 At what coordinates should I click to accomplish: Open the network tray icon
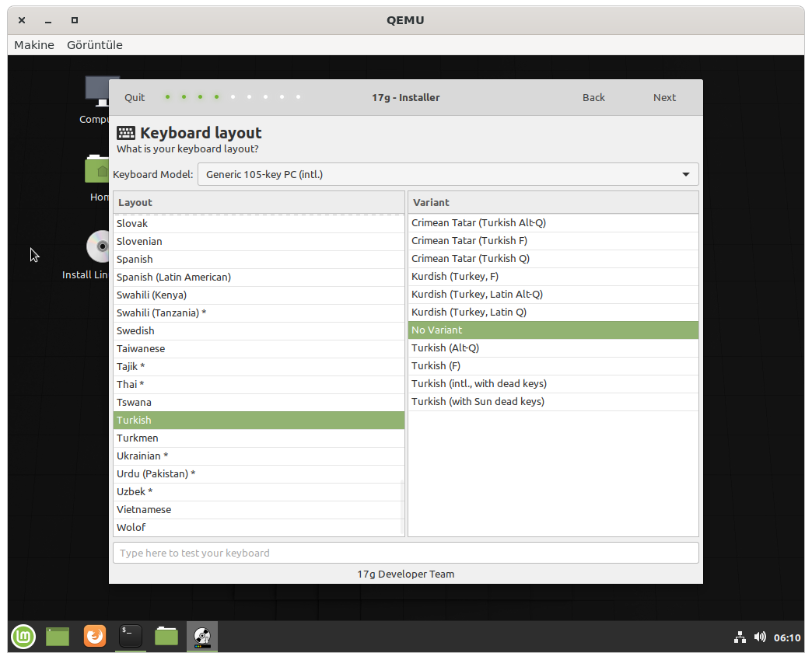[740, 637]
